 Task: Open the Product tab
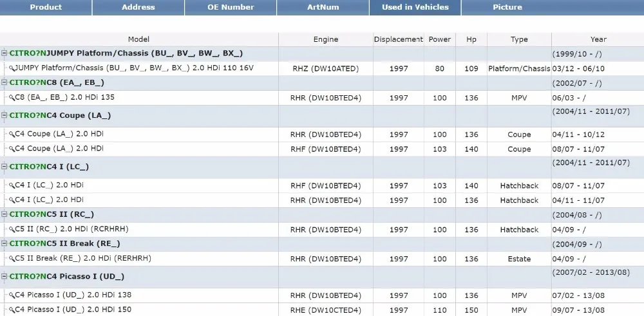[46, 7]
